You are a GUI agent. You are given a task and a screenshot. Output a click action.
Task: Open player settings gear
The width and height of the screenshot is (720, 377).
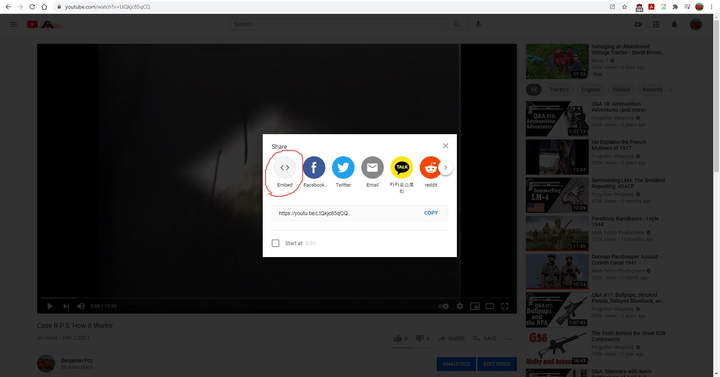coord(460,306)
